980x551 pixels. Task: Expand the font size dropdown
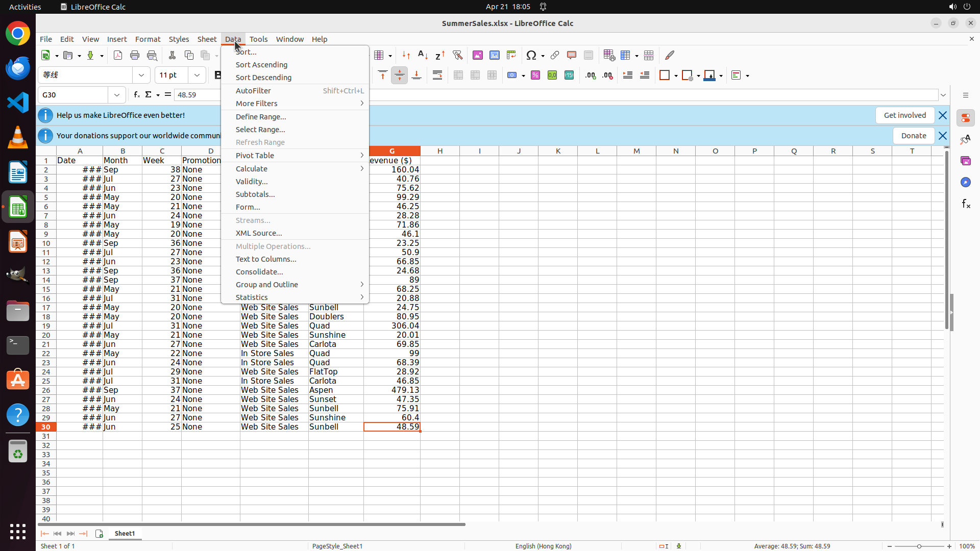pyautogui.click(x=197, y=75)
